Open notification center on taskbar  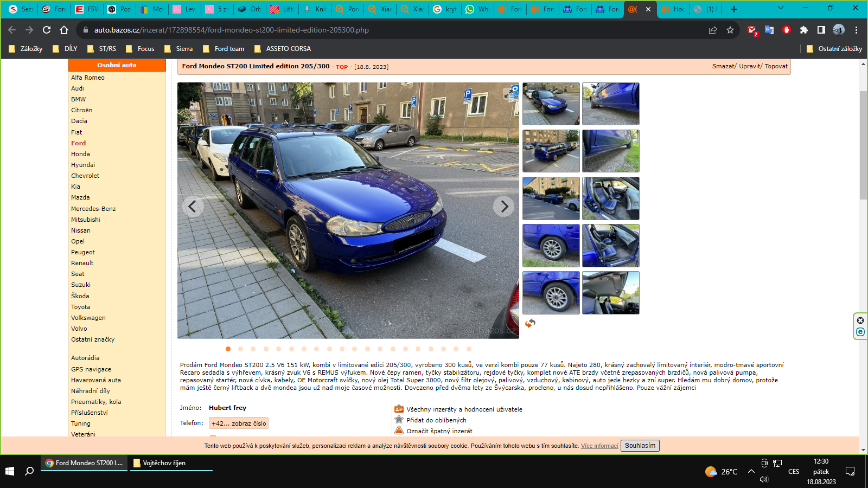tap(850, 471)
